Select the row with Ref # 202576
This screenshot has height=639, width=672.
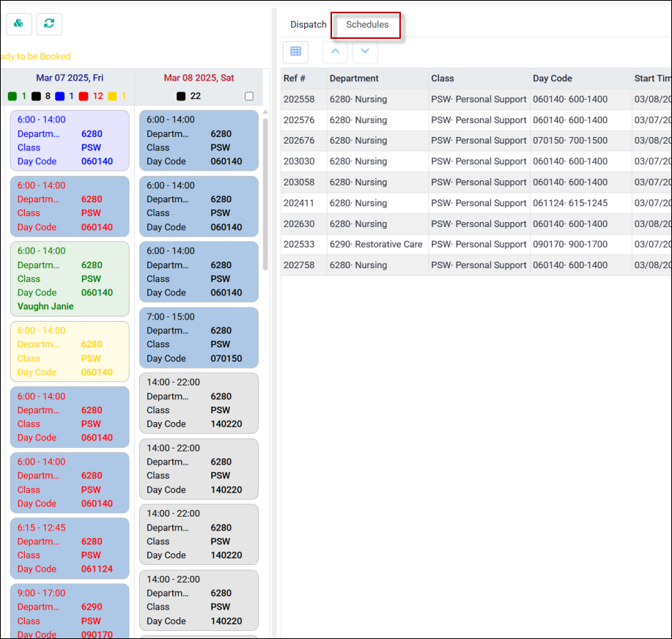coord(476,120)
